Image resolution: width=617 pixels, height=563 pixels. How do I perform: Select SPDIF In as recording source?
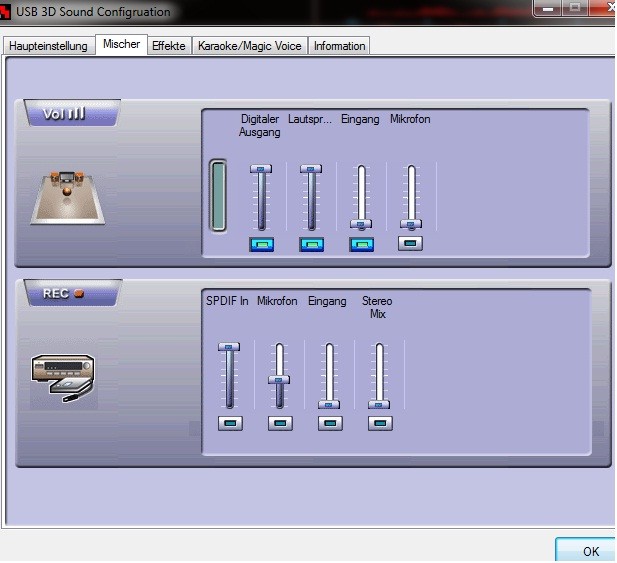pyautogui.click(x=230, y=423)
